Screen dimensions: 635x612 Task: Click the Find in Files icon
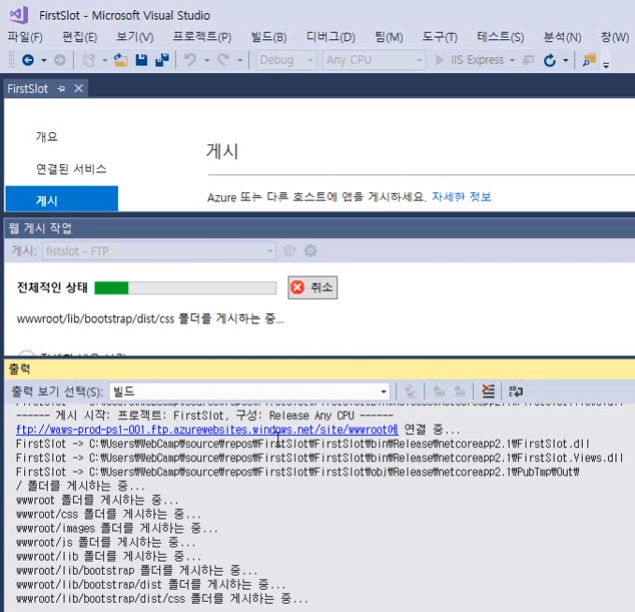point(589,60)
